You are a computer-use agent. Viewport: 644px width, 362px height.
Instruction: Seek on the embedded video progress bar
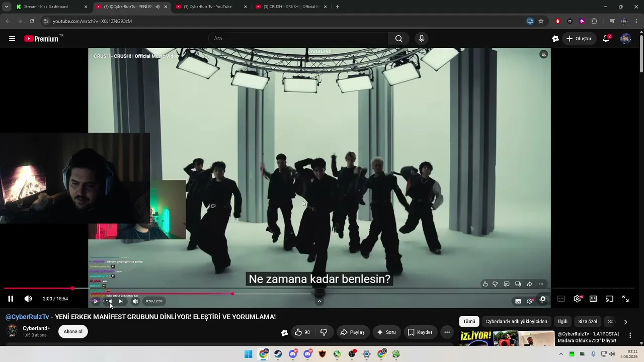click(319, 294)
